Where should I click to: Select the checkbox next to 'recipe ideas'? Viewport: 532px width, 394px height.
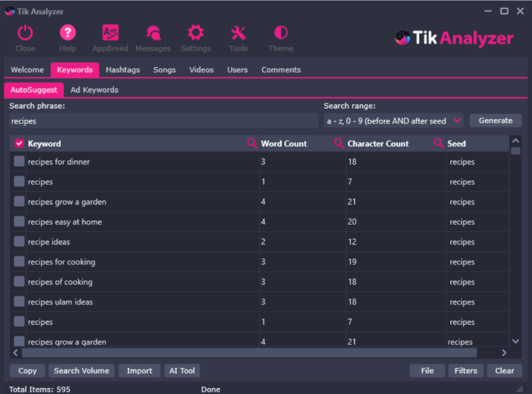click(18, 242)
